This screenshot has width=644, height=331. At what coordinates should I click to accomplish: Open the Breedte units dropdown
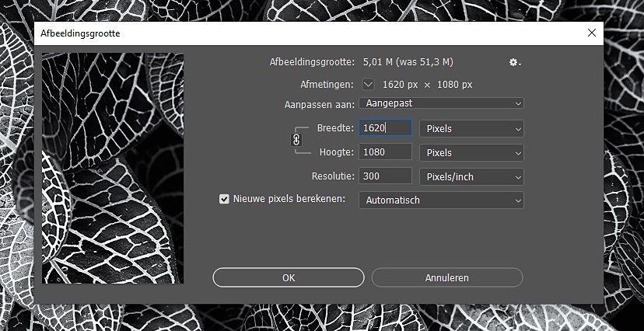coord(471,128)
